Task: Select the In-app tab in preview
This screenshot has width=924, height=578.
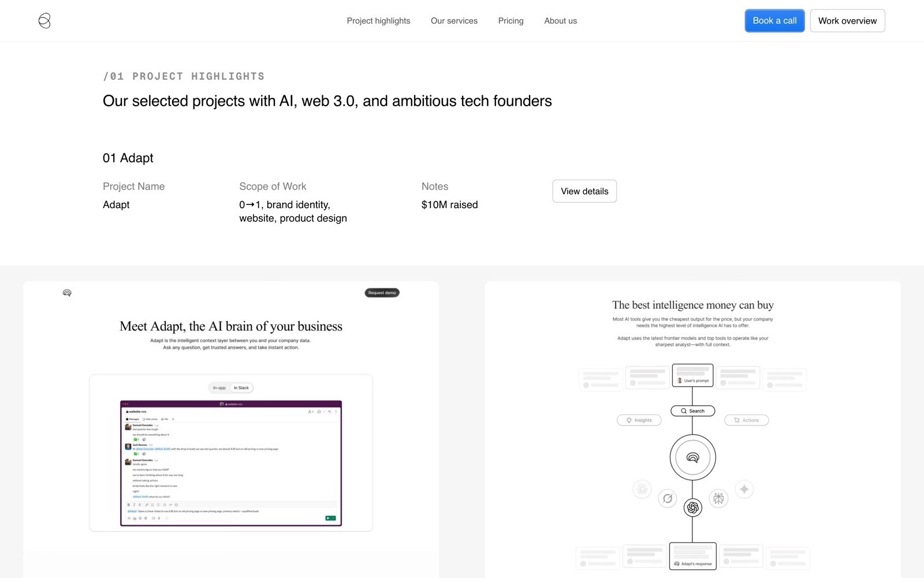Action: 219,388
